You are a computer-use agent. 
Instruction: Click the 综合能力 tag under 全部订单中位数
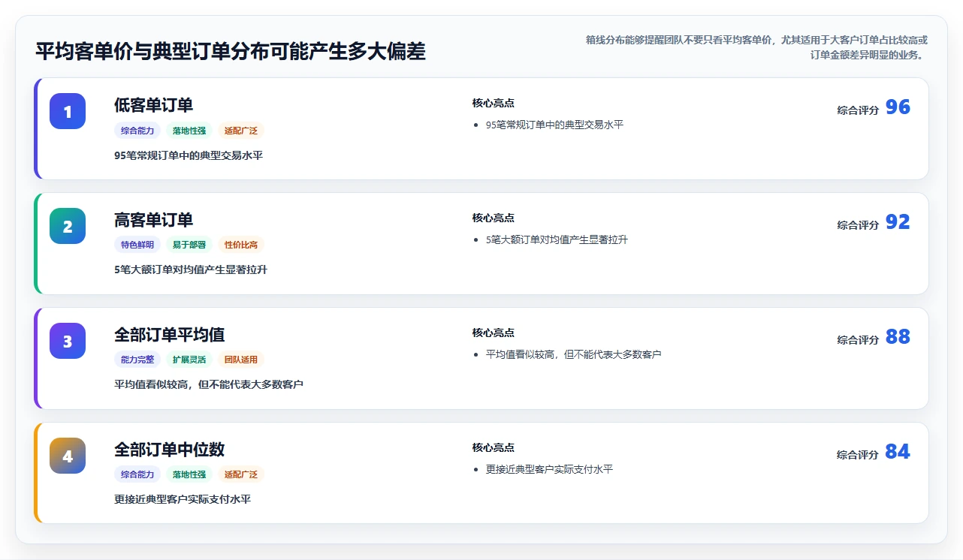tap(137, 474)
